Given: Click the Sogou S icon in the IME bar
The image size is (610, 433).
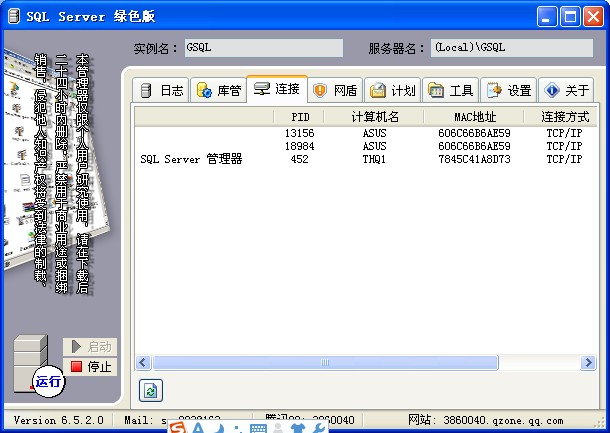Looking at the screenshot, I should point(177,428).
